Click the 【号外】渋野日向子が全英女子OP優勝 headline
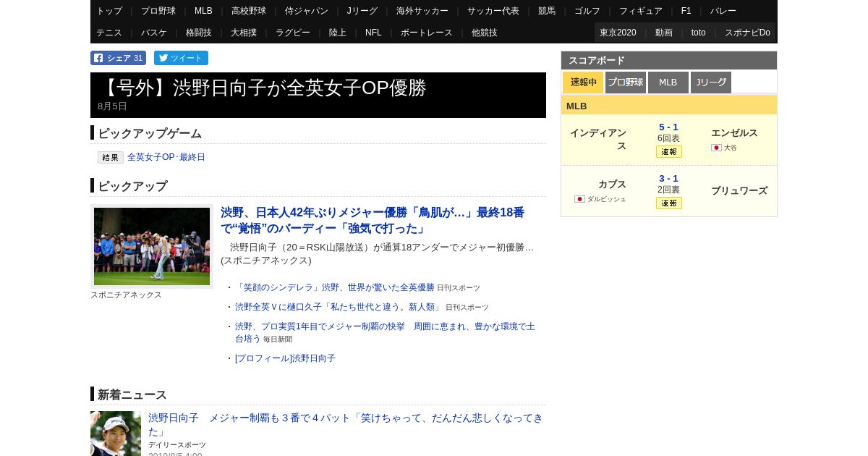868x456 pixels. pos(262,88)
